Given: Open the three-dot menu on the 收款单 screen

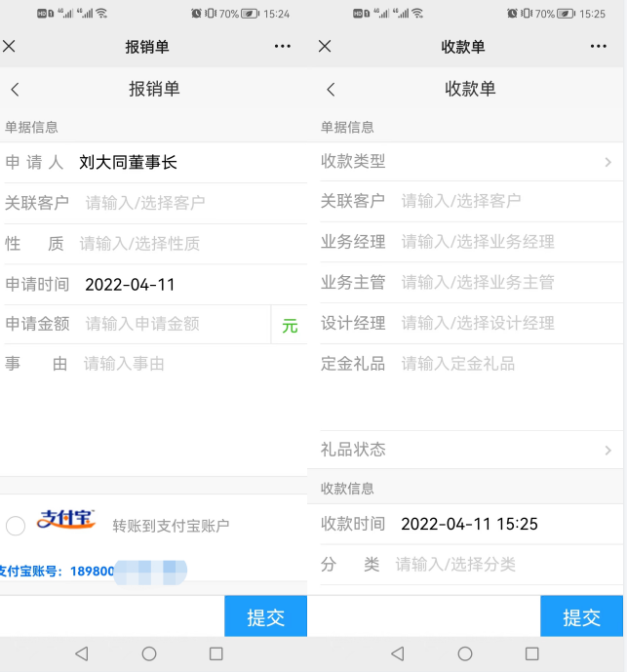Looking at the screenshot, I should click(x=599, y=46).
